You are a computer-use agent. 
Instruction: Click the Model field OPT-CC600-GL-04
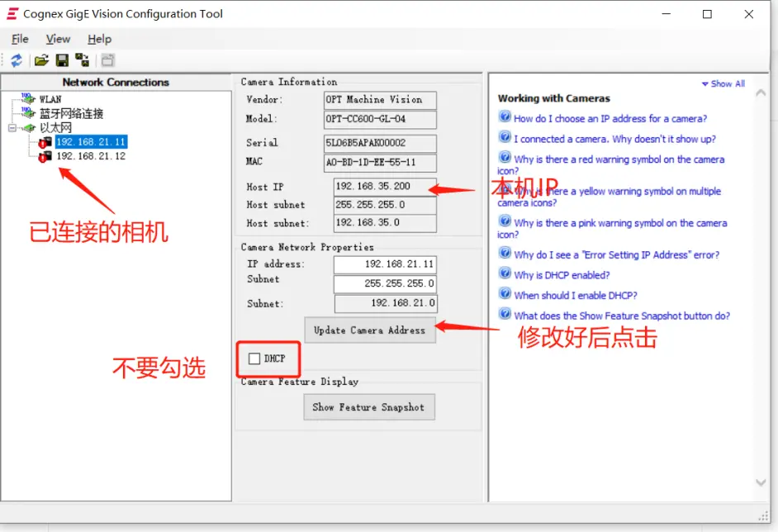click(x=380, y=119)
